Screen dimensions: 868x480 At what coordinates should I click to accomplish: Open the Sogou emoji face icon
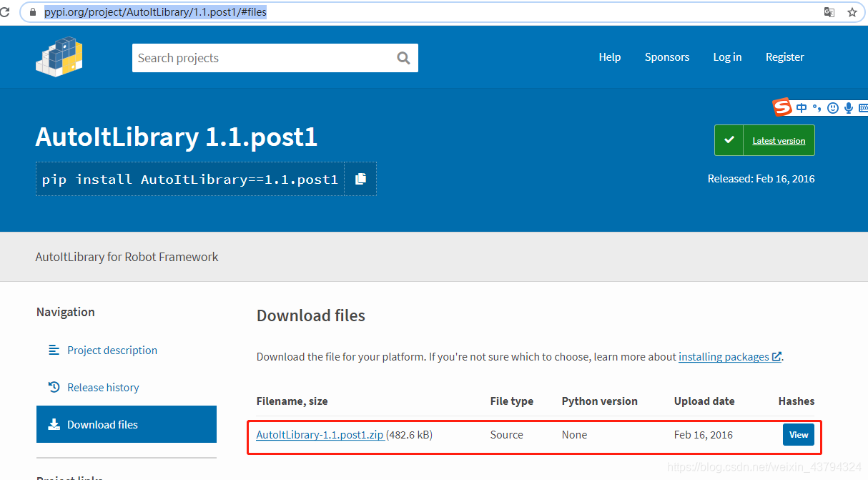(833, 108)
